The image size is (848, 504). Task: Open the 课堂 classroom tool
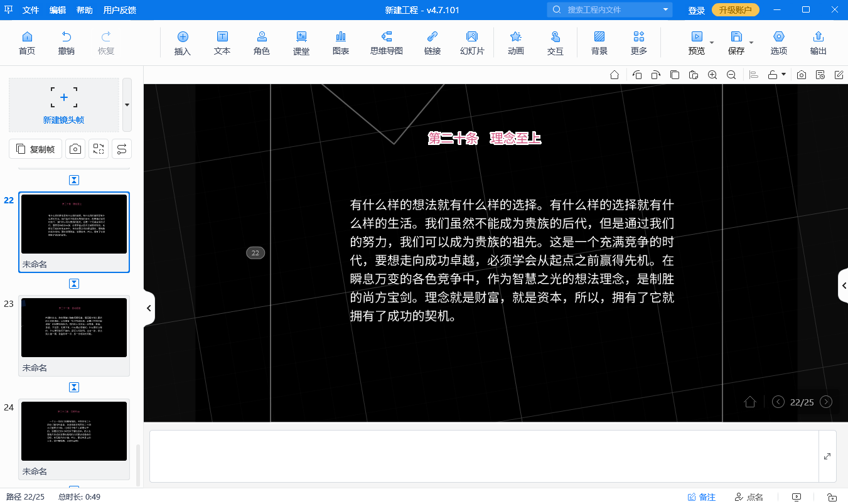(x=301, y=43)
